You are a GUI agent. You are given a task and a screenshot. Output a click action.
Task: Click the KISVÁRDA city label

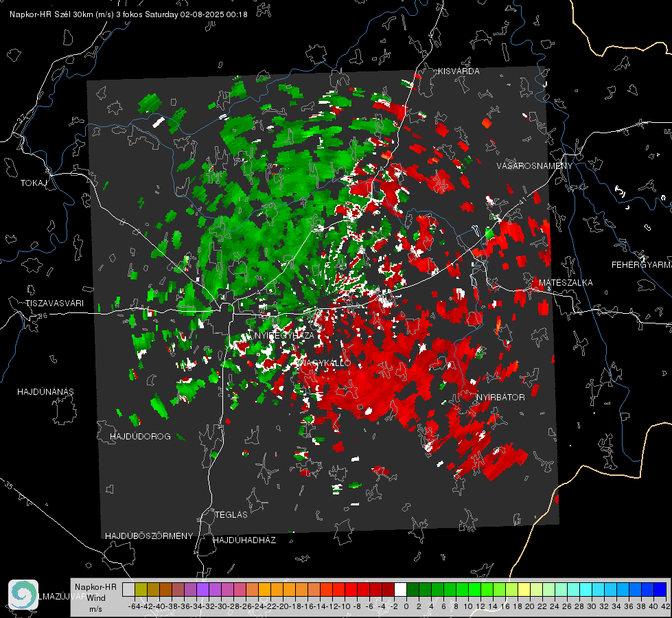click(x=459, y=71)
